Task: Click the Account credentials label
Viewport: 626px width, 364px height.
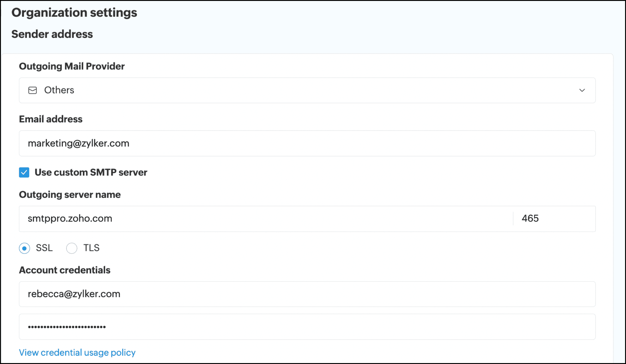Action: (x=65, y=270)
